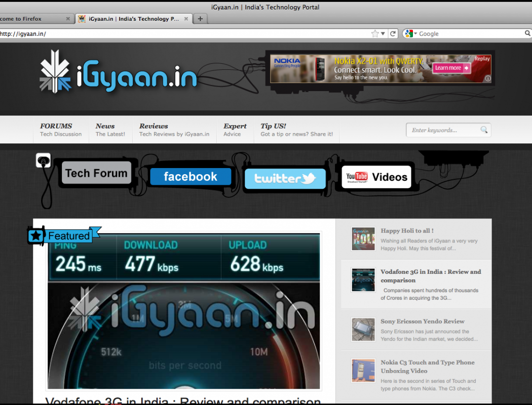The image size is (532, 405).
Task: Click the reload page icon
Action: (393, 33)
